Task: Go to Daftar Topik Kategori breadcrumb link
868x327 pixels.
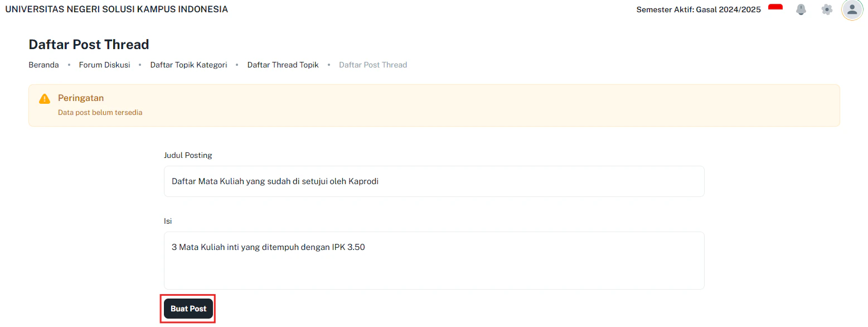Action: tap(188, 64)
